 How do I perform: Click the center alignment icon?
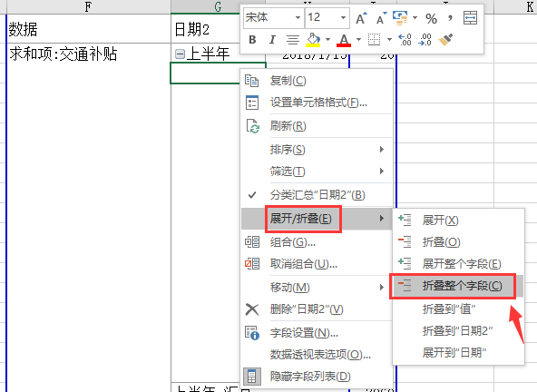(293, 40)
